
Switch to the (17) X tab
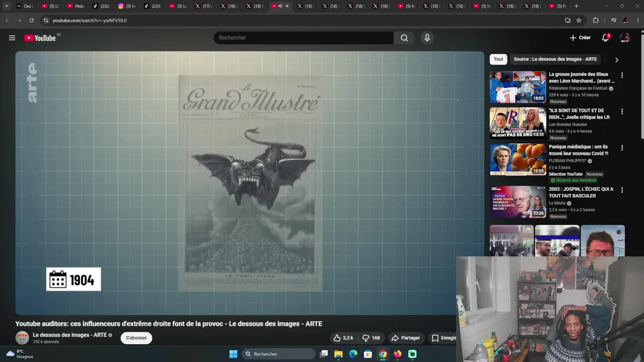204,6
